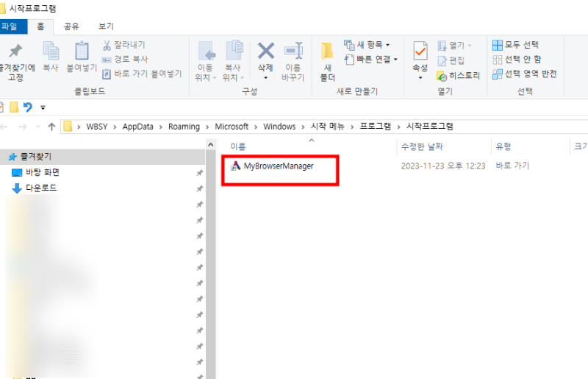
Task: Open Easy access (빠른 연결) dropdown
Action: click(x=370, y=60)
